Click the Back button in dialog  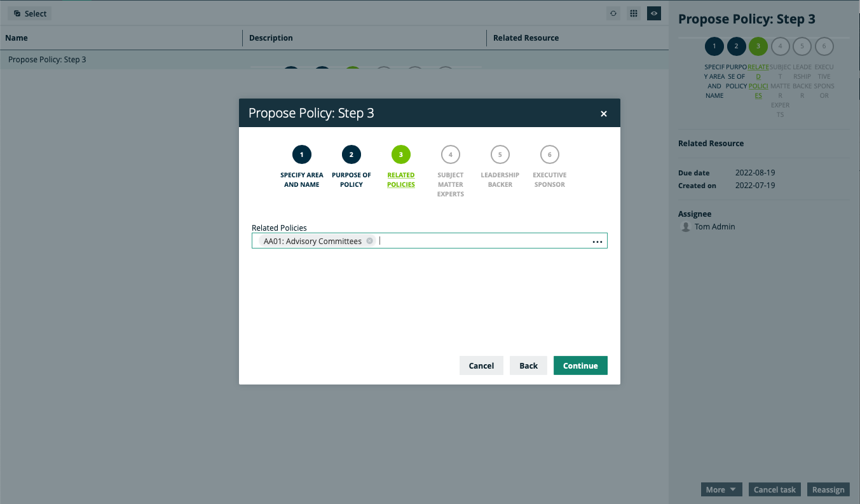pos(528,365)
